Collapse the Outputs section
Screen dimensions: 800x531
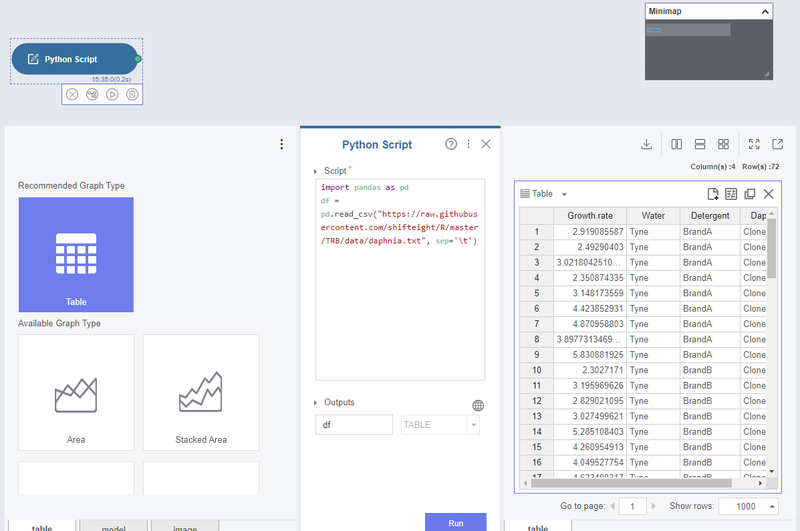click(316, 403)
